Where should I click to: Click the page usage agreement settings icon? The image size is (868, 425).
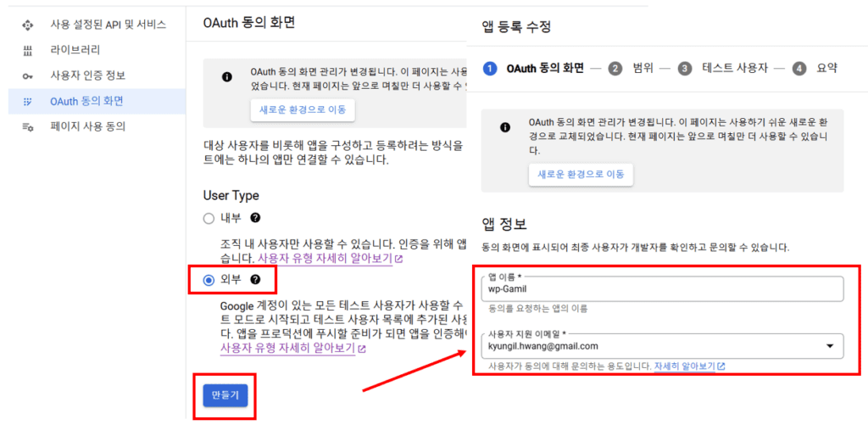[27, 127]
